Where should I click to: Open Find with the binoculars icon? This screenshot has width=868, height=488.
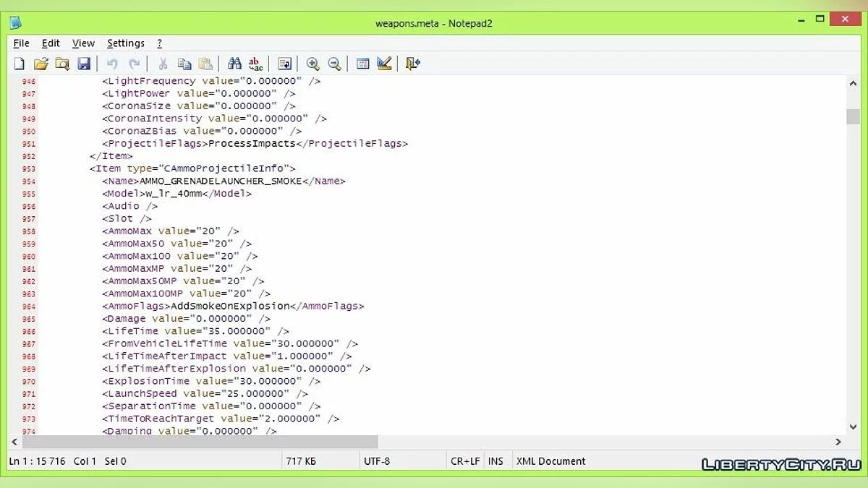point(234,64)
